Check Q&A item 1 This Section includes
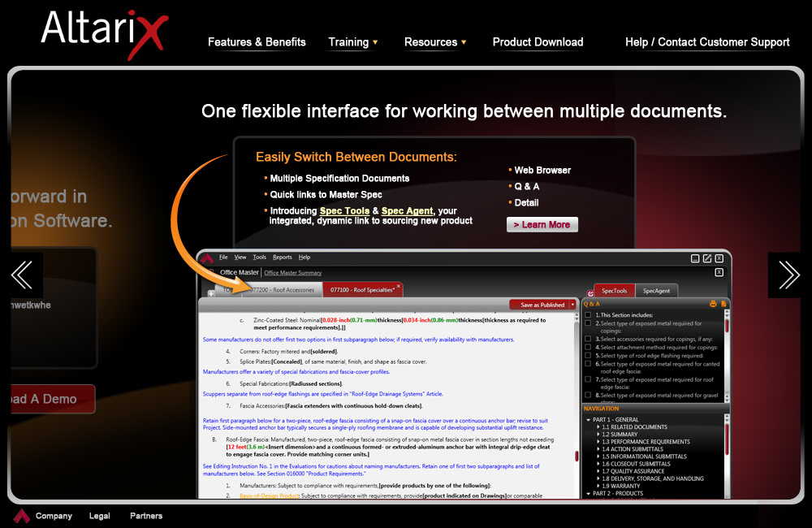The width and height of the screenshot is (812, 528). click(588, 315)
